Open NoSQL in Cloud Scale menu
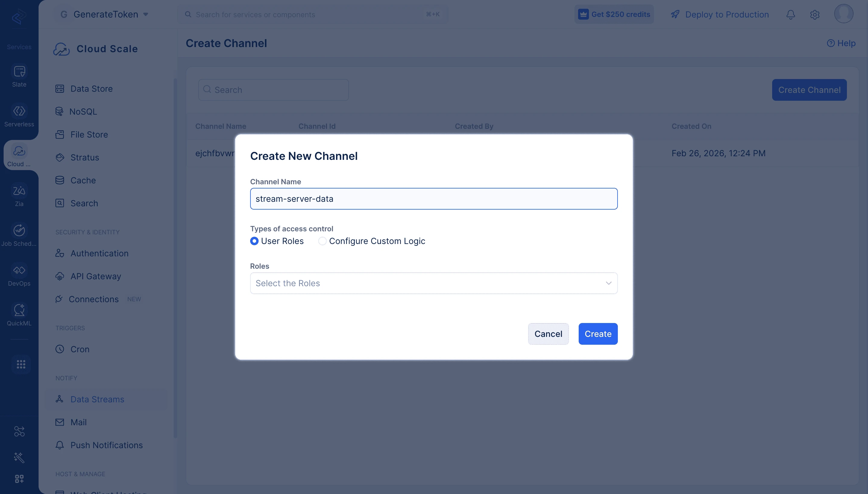Screen dimensions: 868x494 coord(83,111)
